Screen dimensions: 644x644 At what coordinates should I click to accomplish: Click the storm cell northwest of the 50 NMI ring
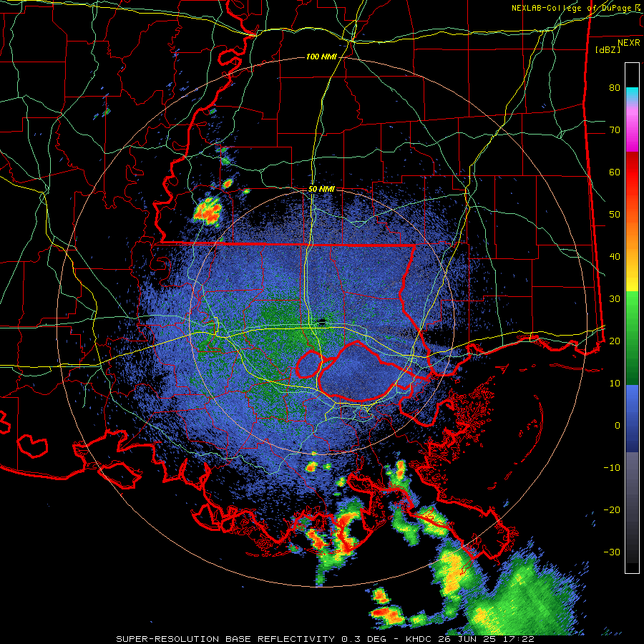point(208,210)
